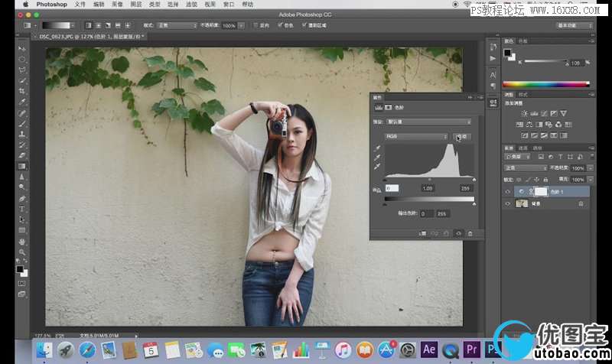The width and height of the screenshot is (612, 364).
Task: Click the Auto button in Levels
Action: click(462, 136)
